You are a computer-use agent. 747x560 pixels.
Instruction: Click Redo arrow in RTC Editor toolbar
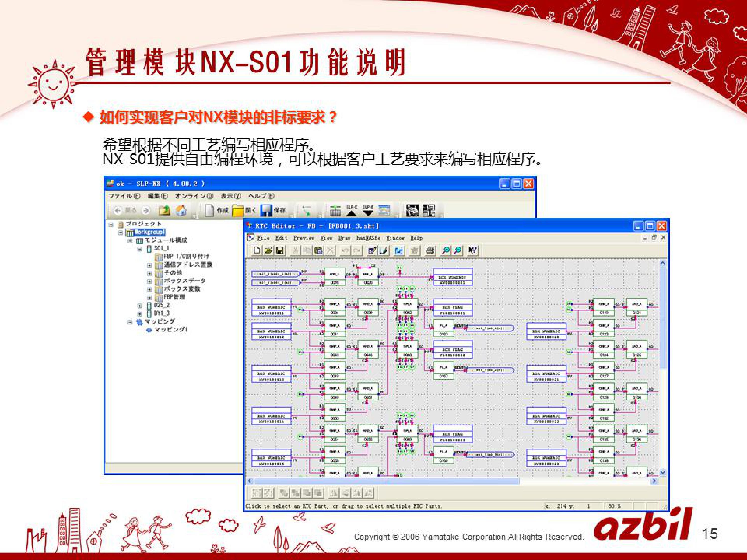[x=356, y=250]
